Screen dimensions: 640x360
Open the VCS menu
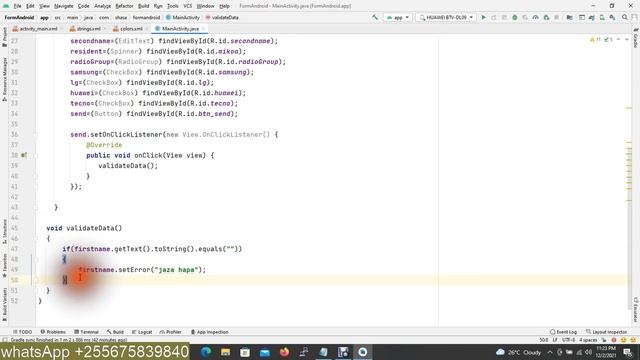[x=187, y=6]
